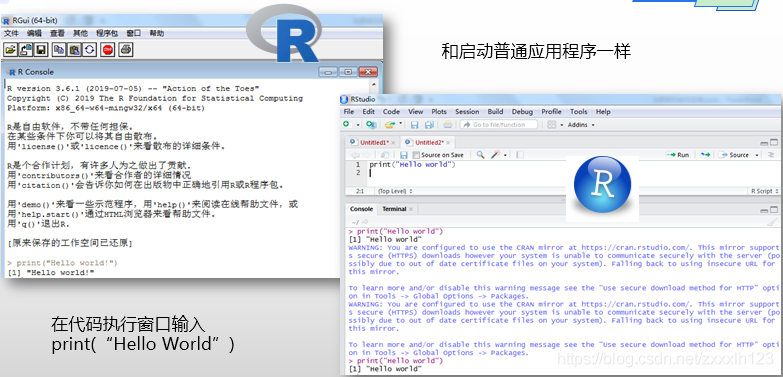Screen dimensions: 783x377
Task: Click the Print icon in RGui toolbar
Action: [x=126, y=49]
